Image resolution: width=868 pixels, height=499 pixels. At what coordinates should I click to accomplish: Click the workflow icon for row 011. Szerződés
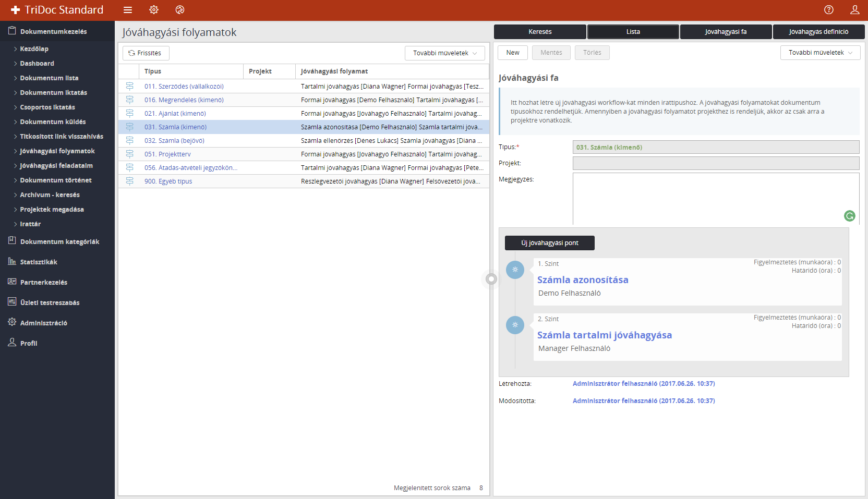coord(129,87)
